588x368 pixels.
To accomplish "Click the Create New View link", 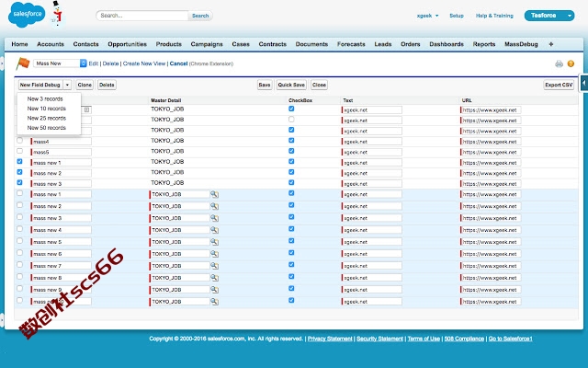I will point(144,63).
